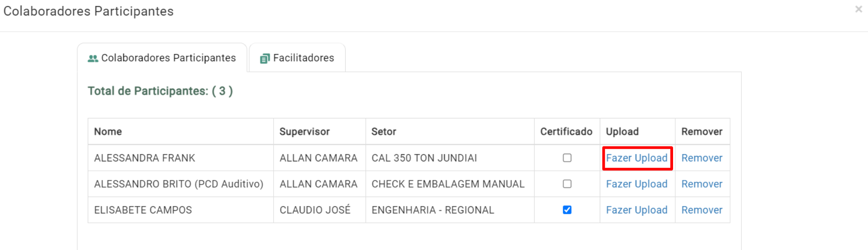The width and height of the screenshot is (868, 250).
Task: Click Fazer Upload for Alessandro Brito
Action: point(636,184)
